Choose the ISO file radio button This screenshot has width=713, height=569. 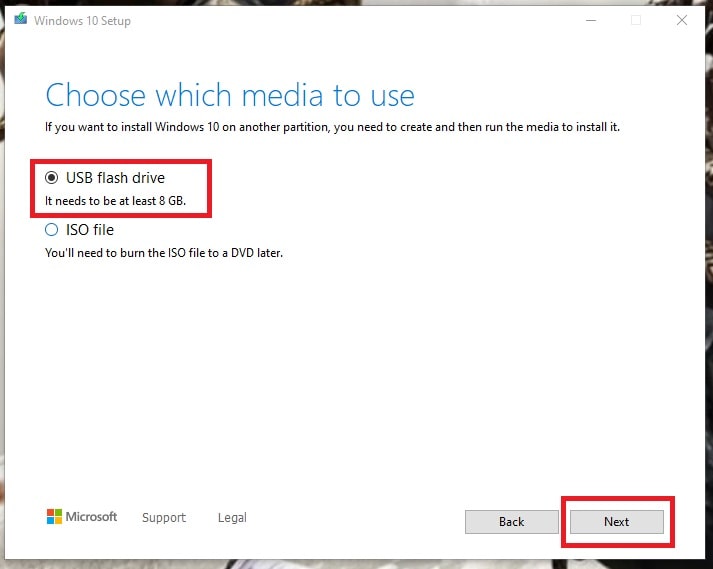52,230
